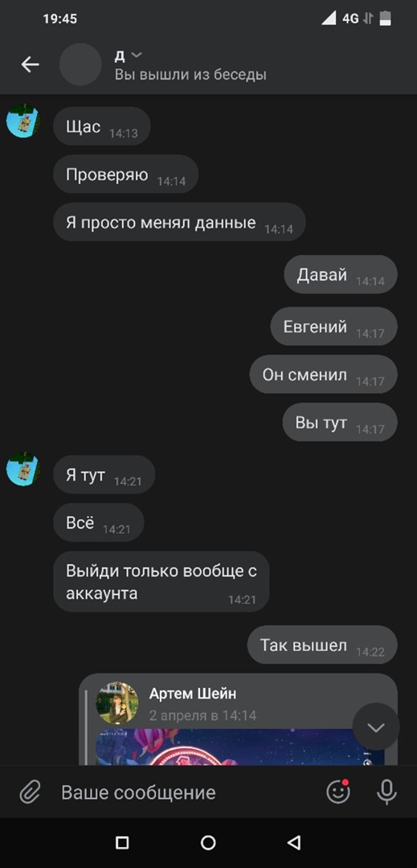Open the paperclip attachment menu
This screenshot has height=868, width=417.
point(30,792)
